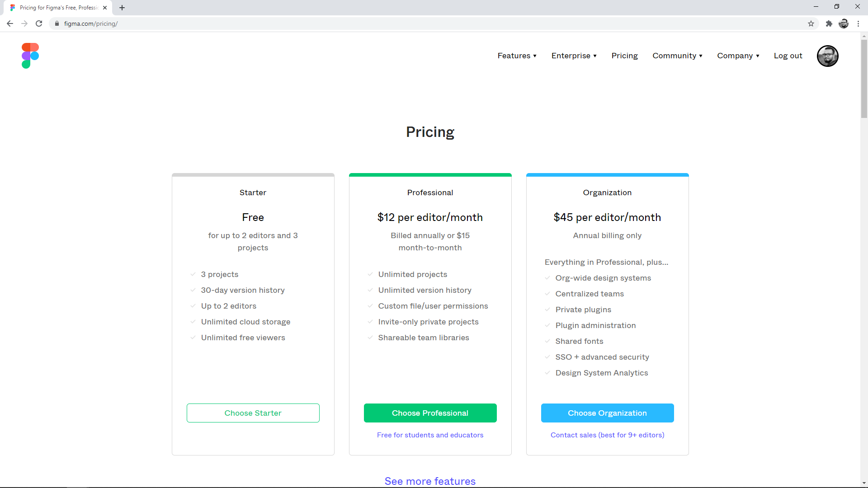Click Log out in navigation
868x488 pixels.
[x=788, y=56]
